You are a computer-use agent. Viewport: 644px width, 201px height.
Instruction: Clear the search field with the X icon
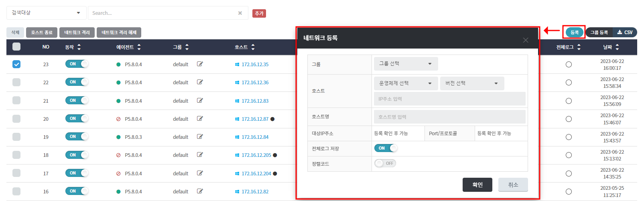240,13
